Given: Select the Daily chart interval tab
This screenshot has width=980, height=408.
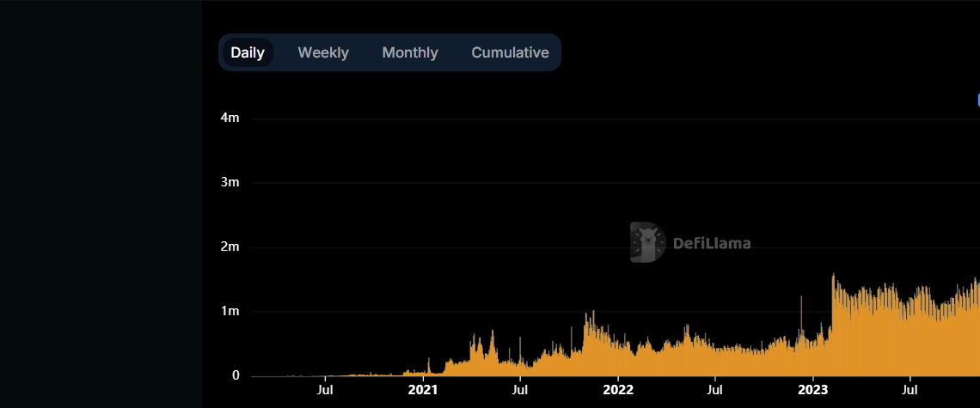Looking at the screenshot, I should click(248, 52).
